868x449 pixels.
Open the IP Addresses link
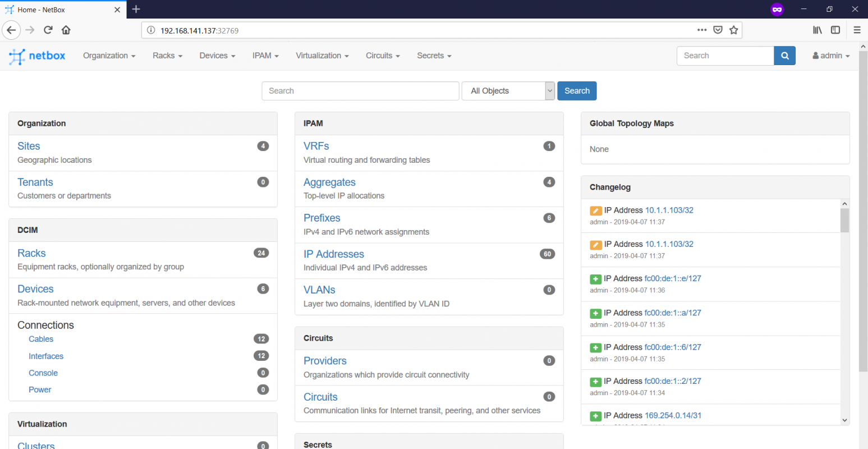(x=334, y=254)
